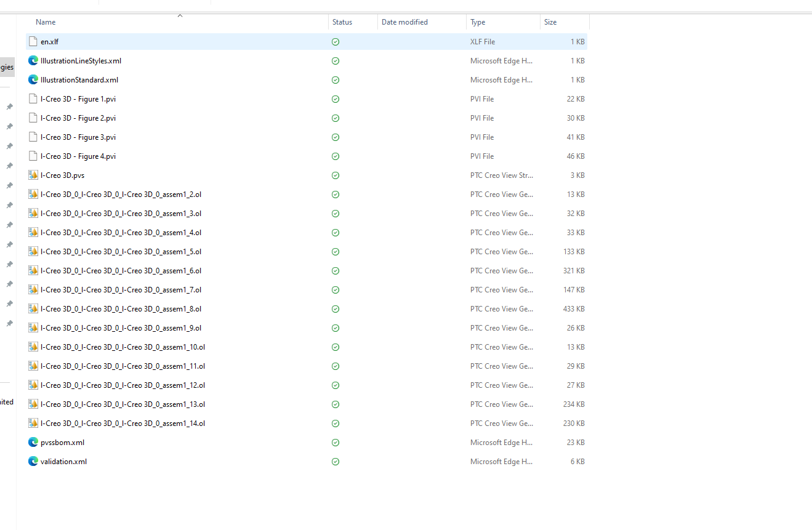
Task: Select the IllustrationStandard.xml file
Action: [x=78, y=79]
